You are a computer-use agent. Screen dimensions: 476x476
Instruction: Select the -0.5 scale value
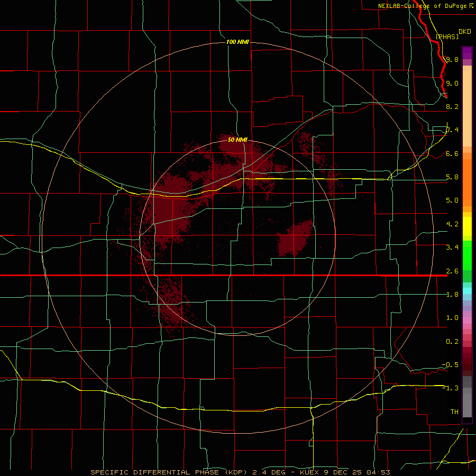tap(450, 364)
